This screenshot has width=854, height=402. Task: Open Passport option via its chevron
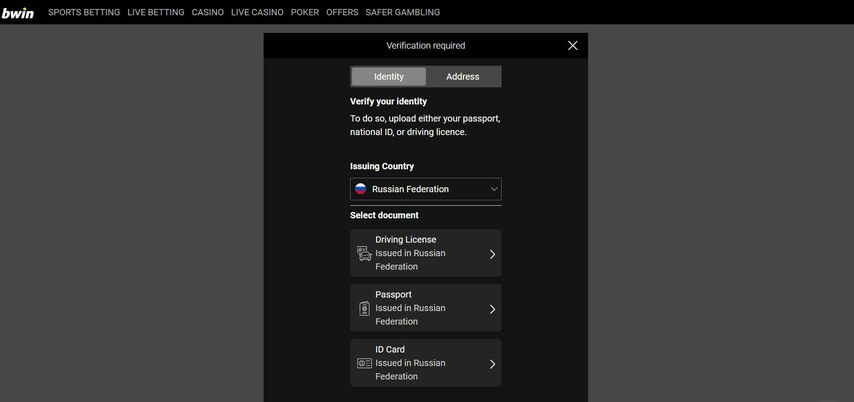coord(492,309)
